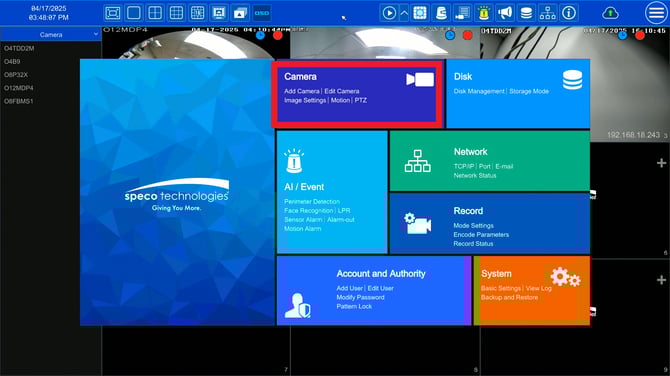Open the E-mail settings link
The image size is (670, 376).
[x=504, y=166]
